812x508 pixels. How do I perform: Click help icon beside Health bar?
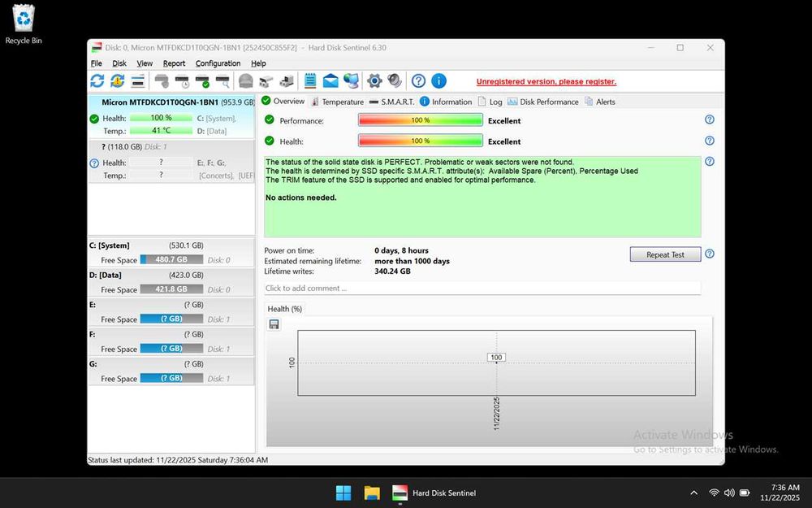click(x=710, y=141)
